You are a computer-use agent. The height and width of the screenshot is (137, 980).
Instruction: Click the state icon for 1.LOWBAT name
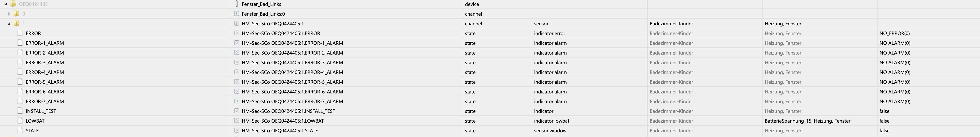237,121
